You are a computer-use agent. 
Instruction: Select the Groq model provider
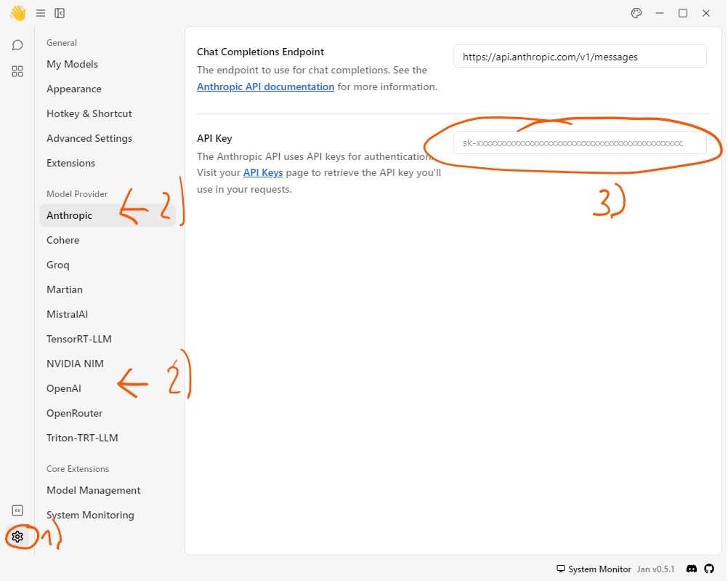click(58, 265)
